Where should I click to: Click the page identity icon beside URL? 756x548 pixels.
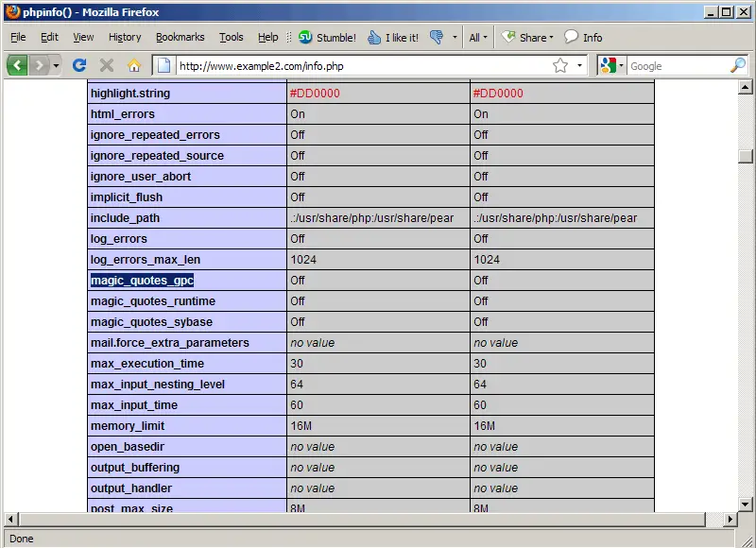pyautogui.click(x=163, y=65)
